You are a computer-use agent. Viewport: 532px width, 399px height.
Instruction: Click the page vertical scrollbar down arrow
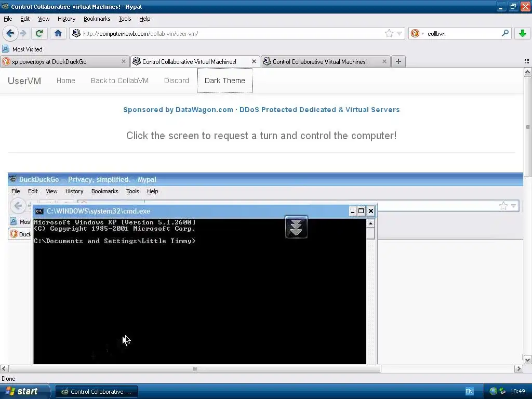(527, 360)
